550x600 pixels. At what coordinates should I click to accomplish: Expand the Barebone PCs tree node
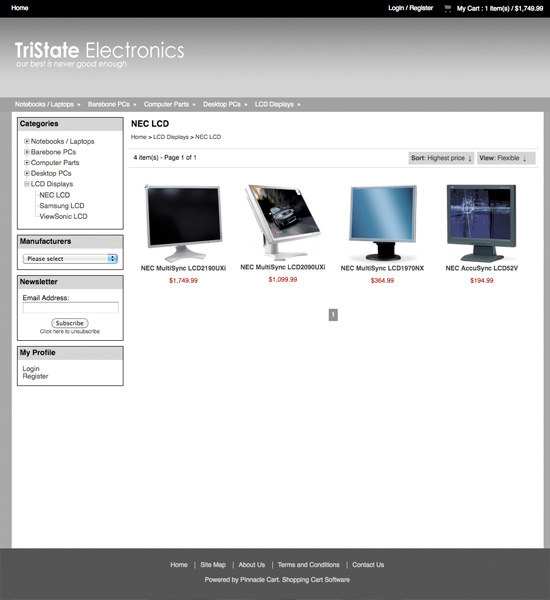point(27,152)
